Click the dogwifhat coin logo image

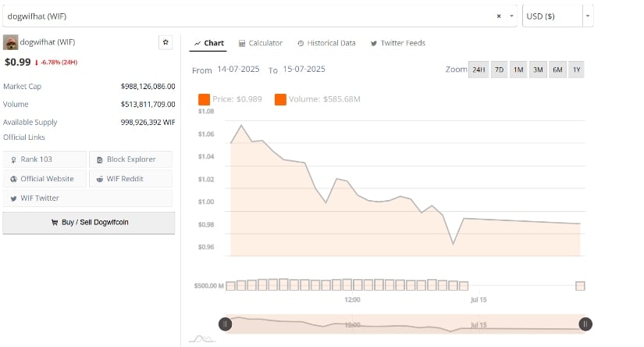(x=10, y=42)
